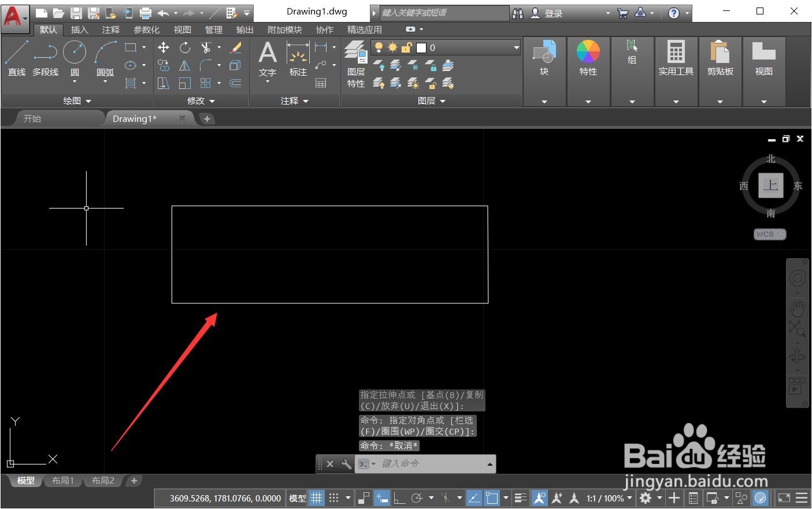Activate the Array tool
Screen dimensions: 812x509
click(206, 83)
